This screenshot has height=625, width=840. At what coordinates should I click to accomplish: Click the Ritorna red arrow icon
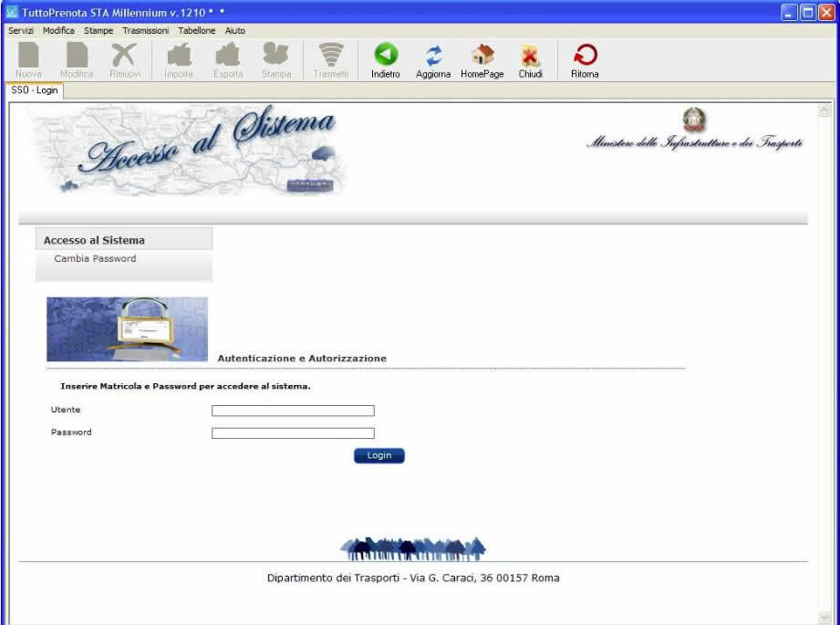[x=585, y=56]
